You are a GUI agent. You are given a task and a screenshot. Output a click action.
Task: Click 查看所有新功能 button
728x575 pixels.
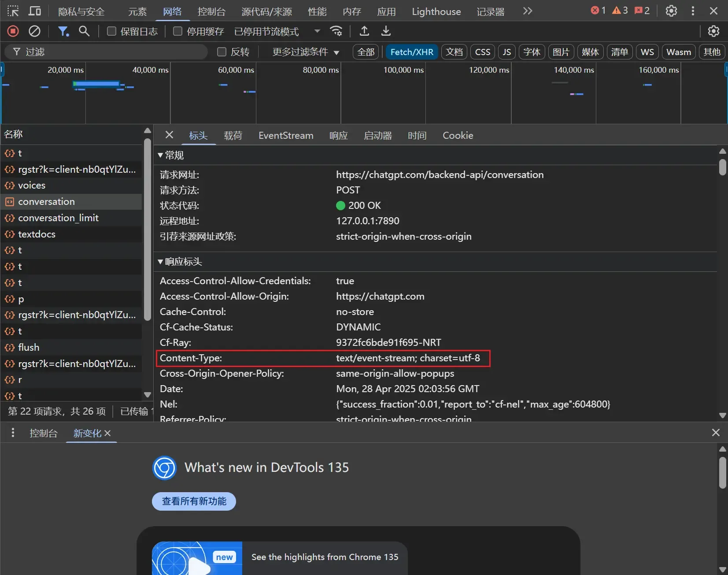click(x=194, y=501)
